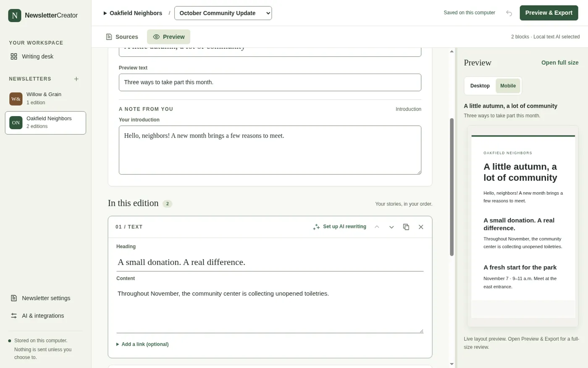Edit the block heading field
588x368 pixels.
(x=270, y=262)
